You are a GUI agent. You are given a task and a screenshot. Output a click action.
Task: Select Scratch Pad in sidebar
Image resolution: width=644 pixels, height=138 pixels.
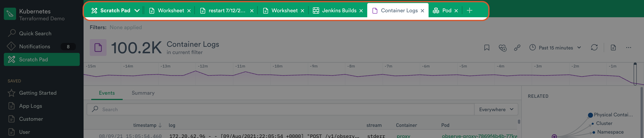[42, 59]
